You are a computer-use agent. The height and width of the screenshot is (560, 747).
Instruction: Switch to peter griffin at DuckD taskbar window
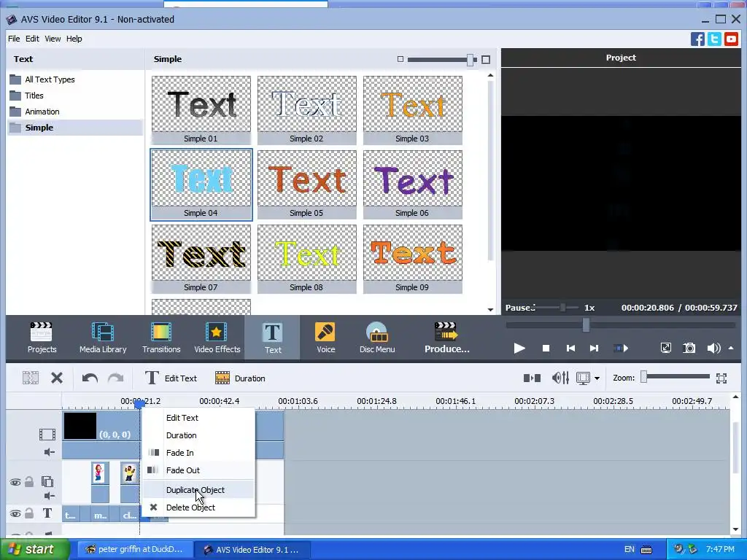(x=136, y=549)
